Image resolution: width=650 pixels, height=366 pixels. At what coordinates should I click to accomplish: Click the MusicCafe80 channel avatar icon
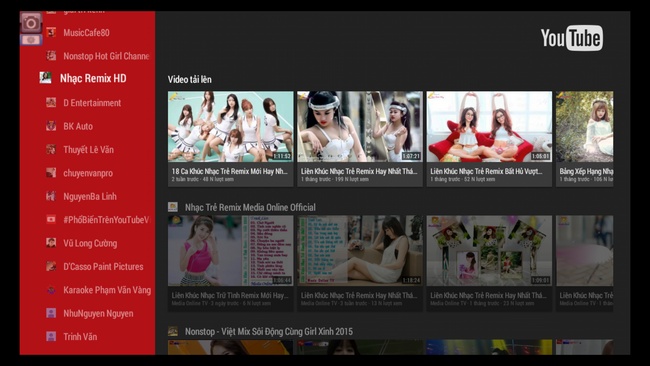click(51, 32)
